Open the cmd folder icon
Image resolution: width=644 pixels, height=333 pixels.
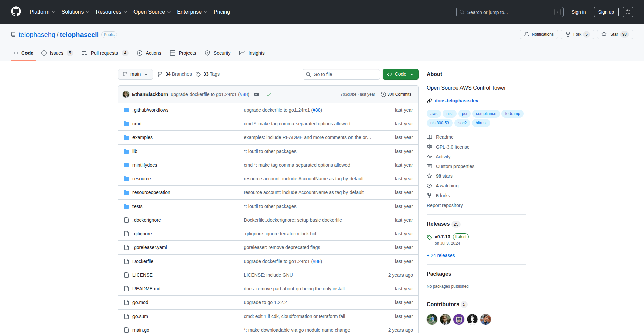(x=126, y=124)
